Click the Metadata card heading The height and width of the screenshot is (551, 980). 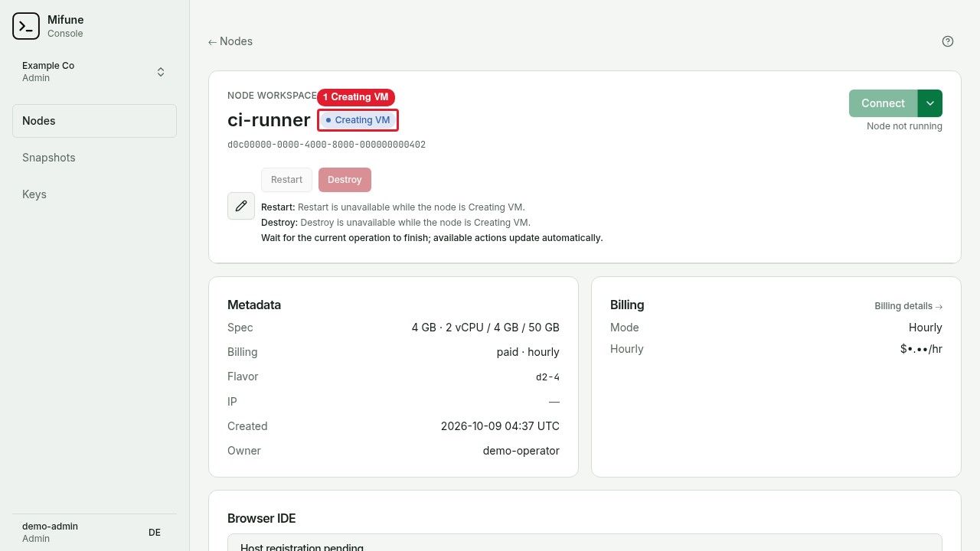[x=254, y=305]
